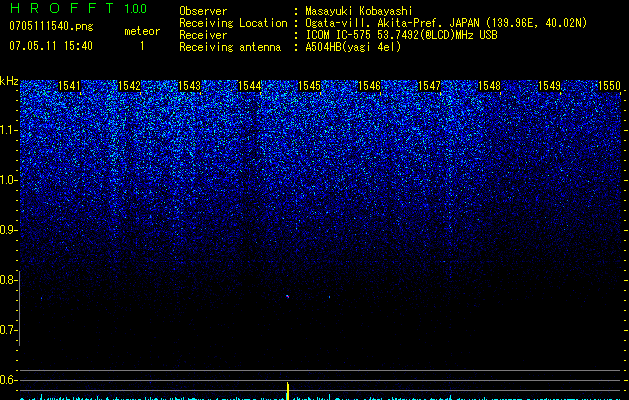The width and height of the screenshot is (629, 400).
Task: Click the antenna value A504HB(yagi 4el)
Action: click(353, 47)
